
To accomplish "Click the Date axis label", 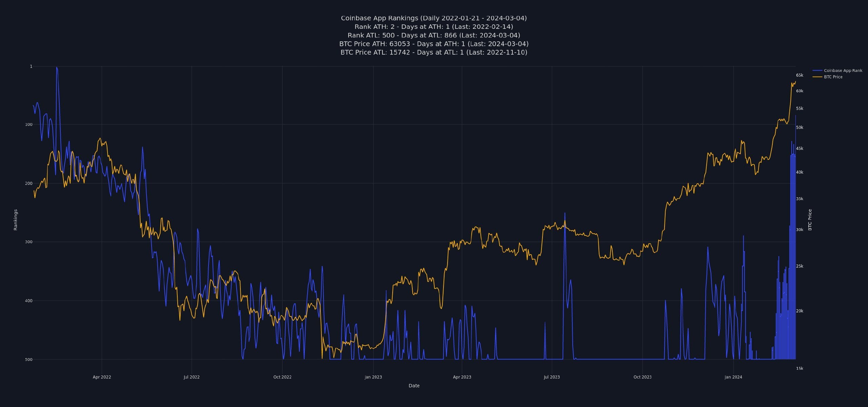I will tap(414, 386).
